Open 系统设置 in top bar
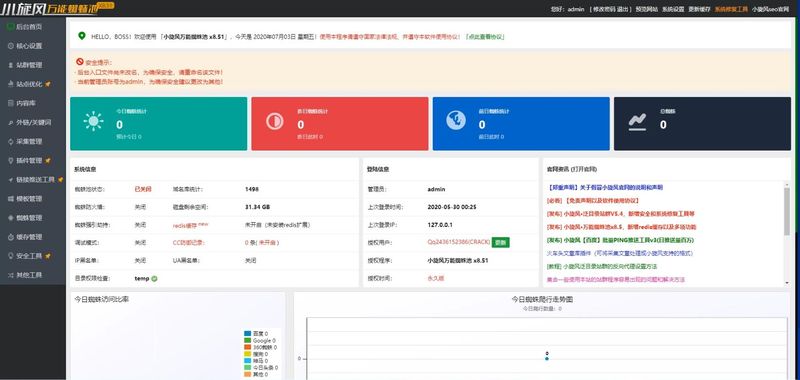The image size is (800, 380). (x=672, y=9)
